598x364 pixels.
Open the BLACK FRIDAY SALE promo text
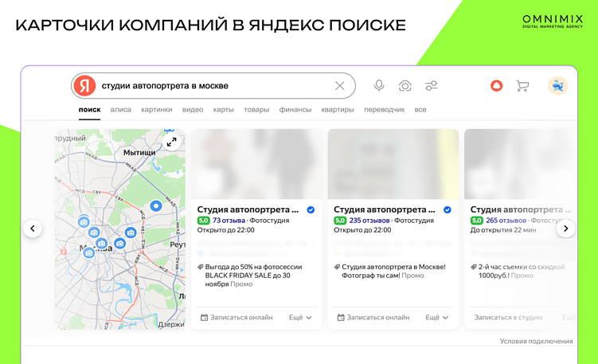tap(253, 276)
